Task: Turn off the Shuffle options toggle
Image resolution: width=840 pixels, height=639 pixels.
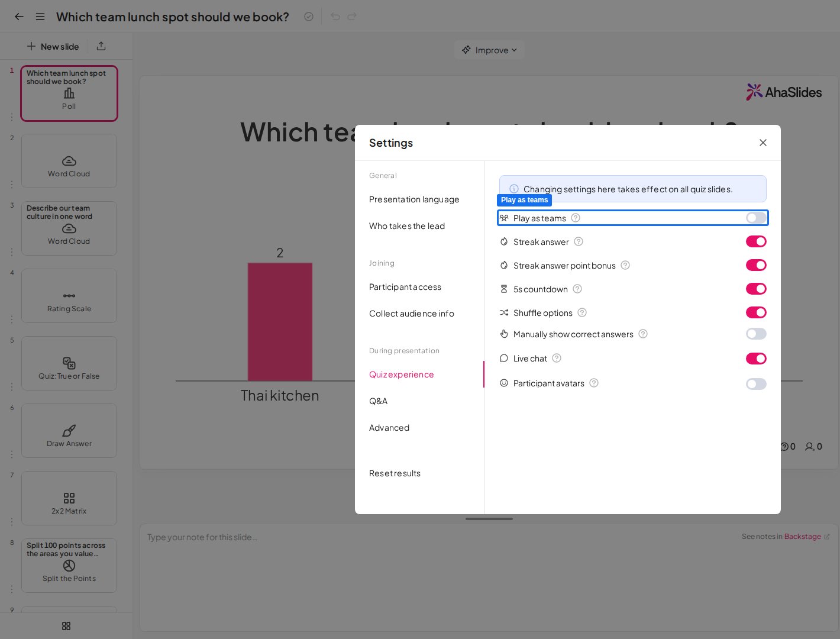Action: point(756,312)
